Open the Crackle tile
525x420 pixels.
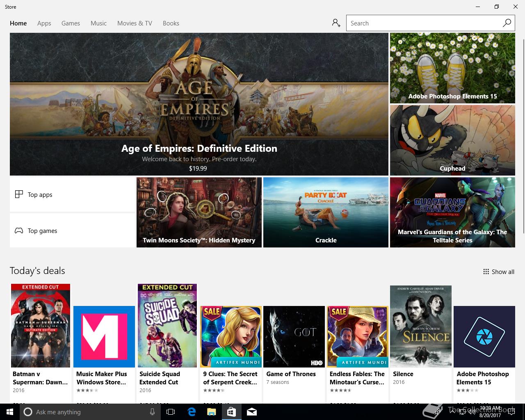coord(326,212)
